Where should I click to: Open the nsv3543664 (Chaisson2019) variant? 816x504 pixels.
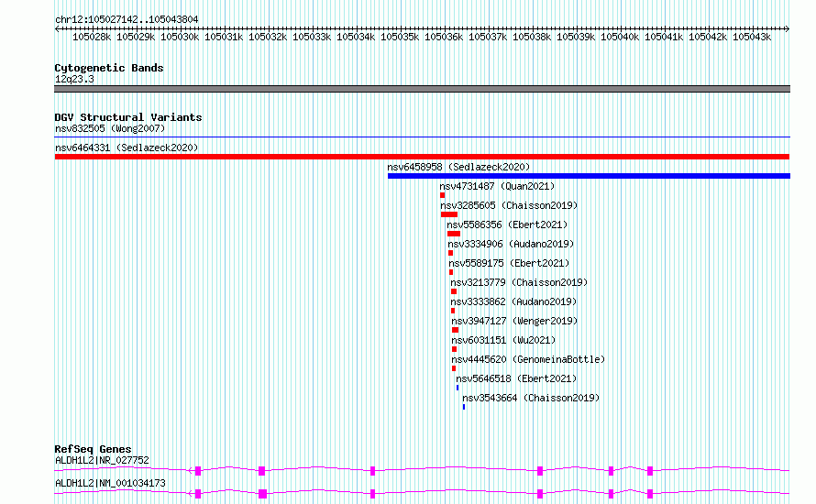coord(531,398)
